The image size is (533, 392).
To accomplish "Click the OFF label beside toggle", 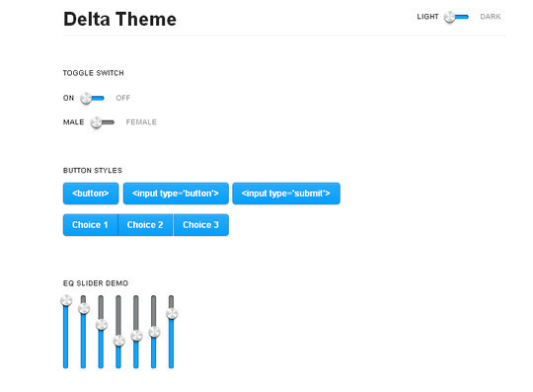I will (123, 98).
